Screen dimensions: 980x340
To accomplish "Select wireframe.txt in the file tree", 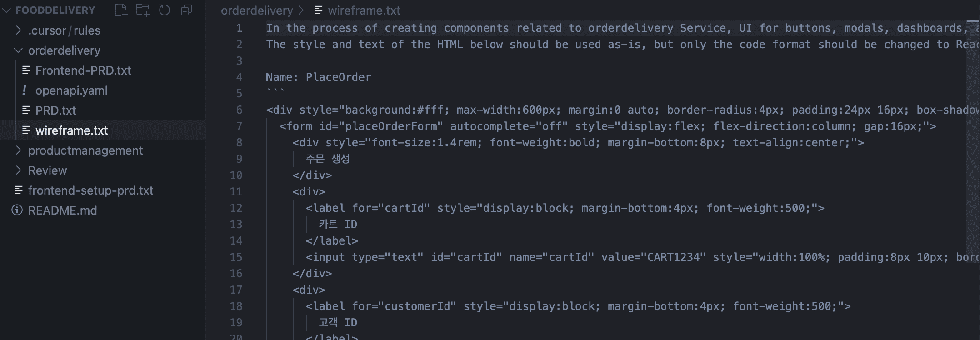I will [71, 130].
